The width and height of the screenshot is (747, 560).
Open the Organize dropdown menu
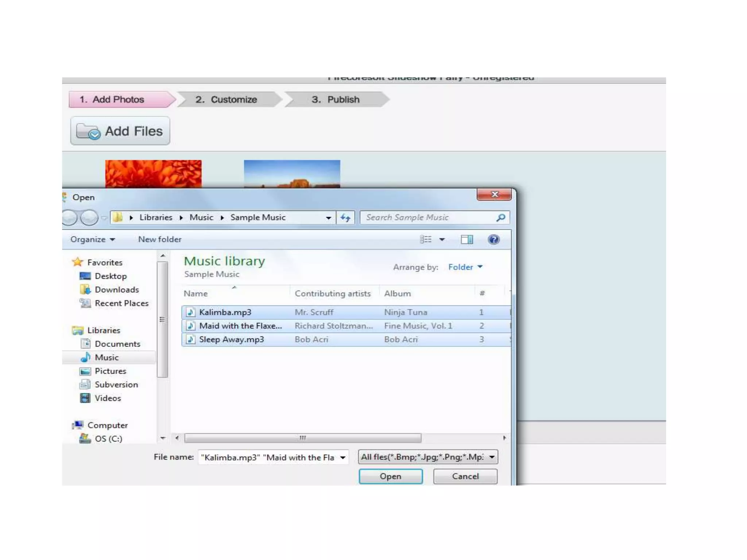(x=92, y=240)
